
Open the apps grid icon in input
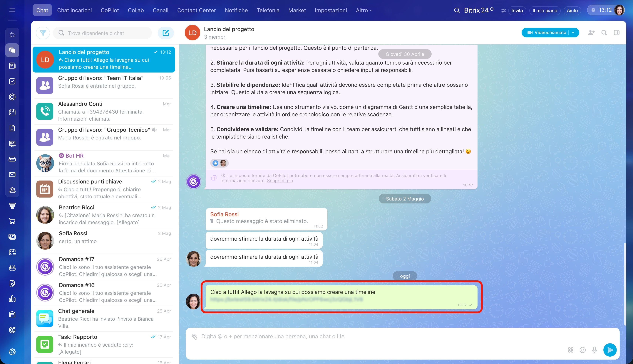point(571,350)
